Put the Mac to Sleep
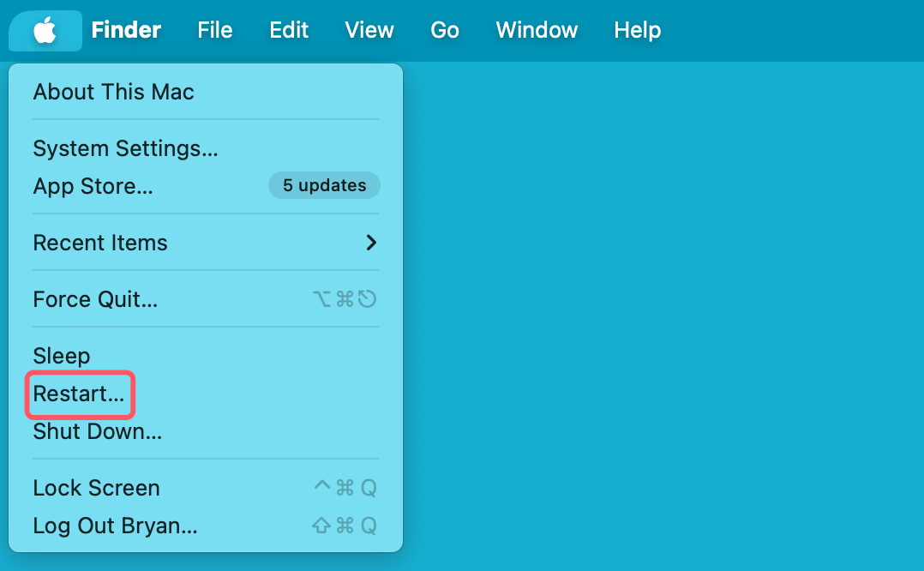Screen dimensions: 924x571 pyautogui.click(x=61, y=356)
